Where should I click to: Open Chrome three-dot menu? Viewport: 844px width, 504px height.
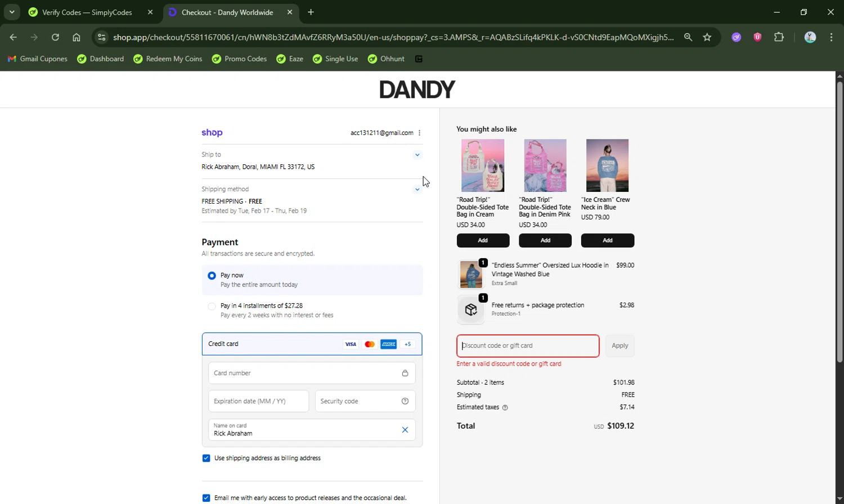831,37
